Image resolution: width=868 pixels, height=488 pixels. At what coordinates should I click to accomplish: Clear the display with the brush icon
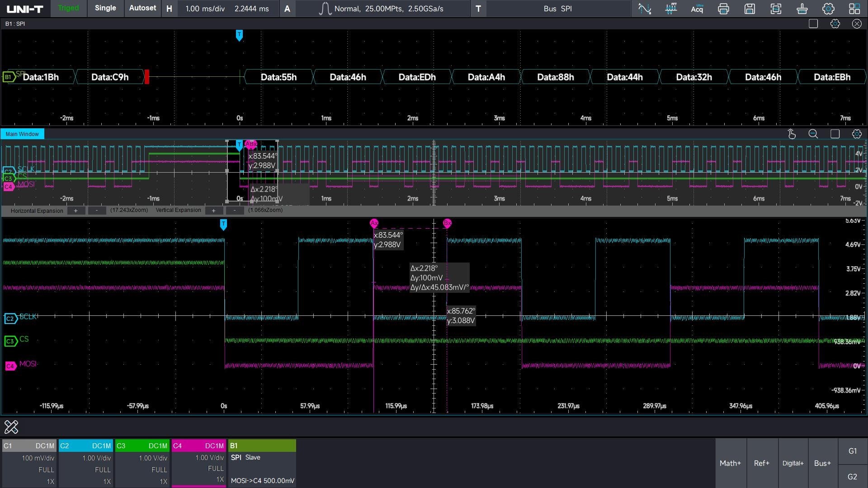tap(802, 9)
